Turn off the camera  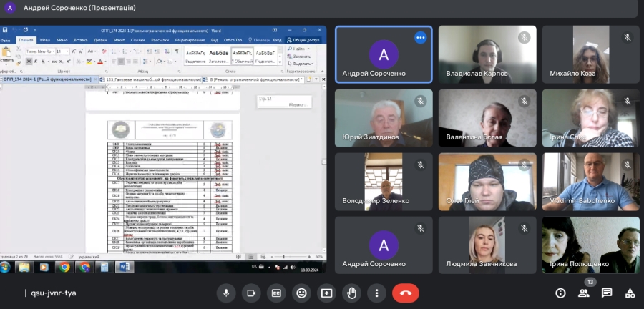[251, 293]
